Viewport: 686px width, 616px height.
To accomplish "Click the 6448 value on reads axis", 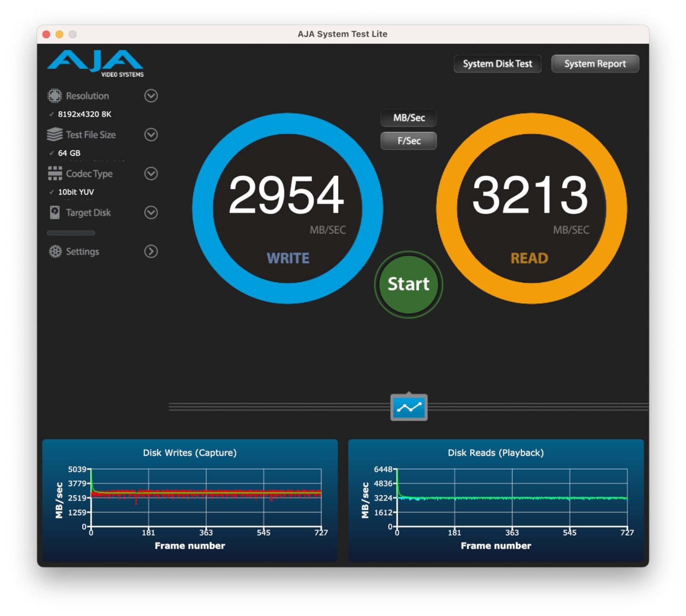I will coord(383,469).
